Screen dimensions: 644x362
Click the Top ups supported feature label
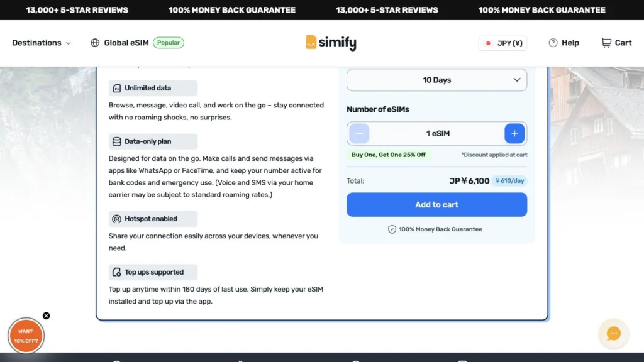pyautogui.click(x=154, y=272)
